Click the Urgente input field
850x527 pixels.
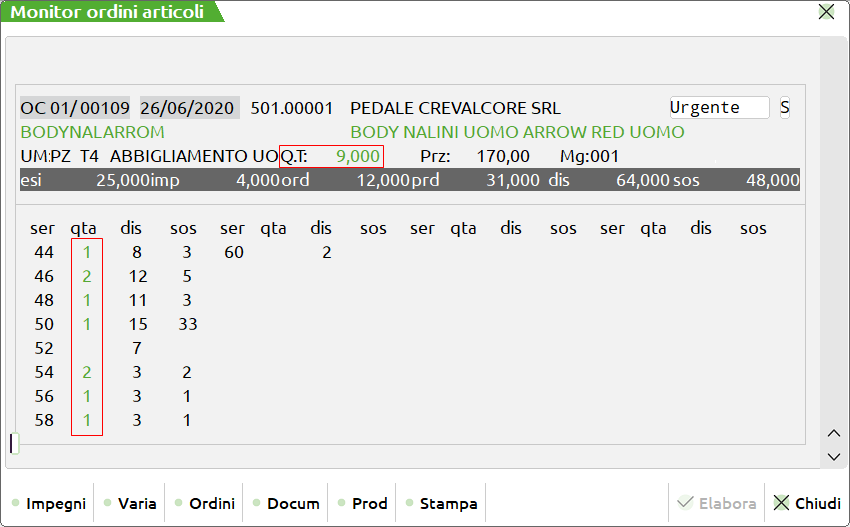click(x=718, y=108)
